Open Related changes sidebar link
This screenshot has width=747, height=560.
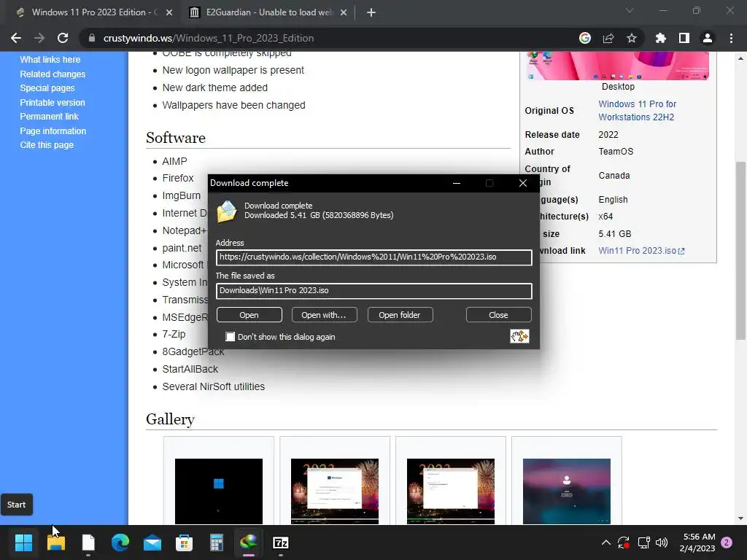tap(53, 74)
